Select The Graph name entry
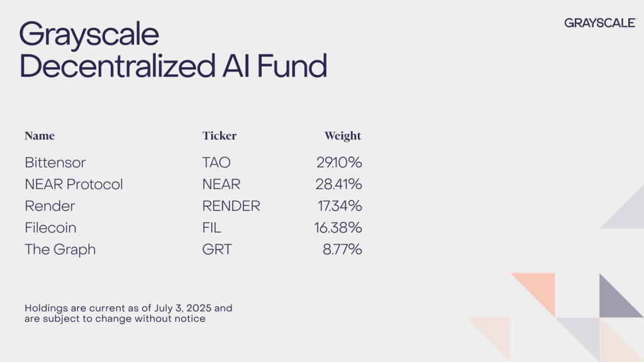Image resolution: width=644 pixels, height=362 pixels. [60, 250]
